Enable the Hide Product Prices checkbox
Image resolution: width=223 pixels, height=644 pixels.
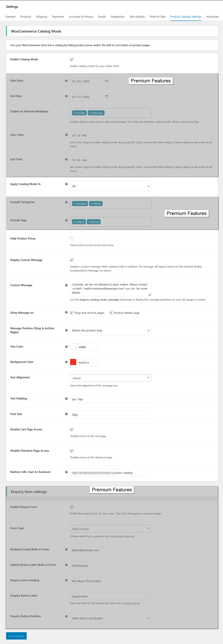(x=72, y=239)
